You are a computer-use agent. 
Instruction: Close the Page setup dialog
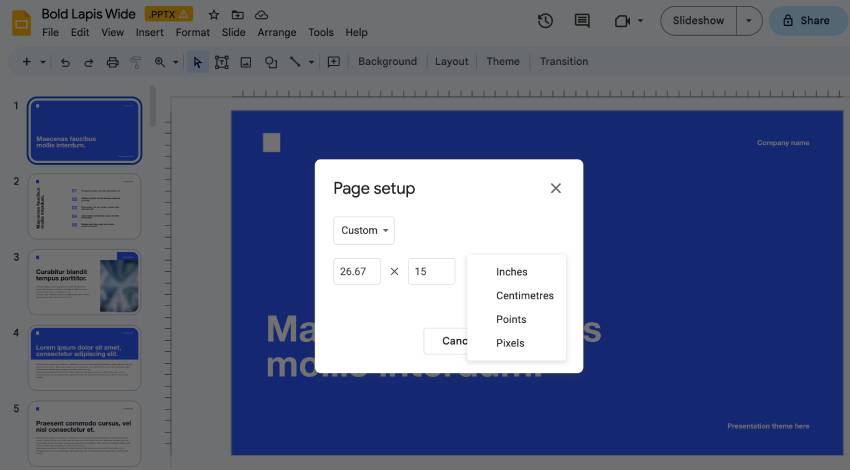[556, 188]
